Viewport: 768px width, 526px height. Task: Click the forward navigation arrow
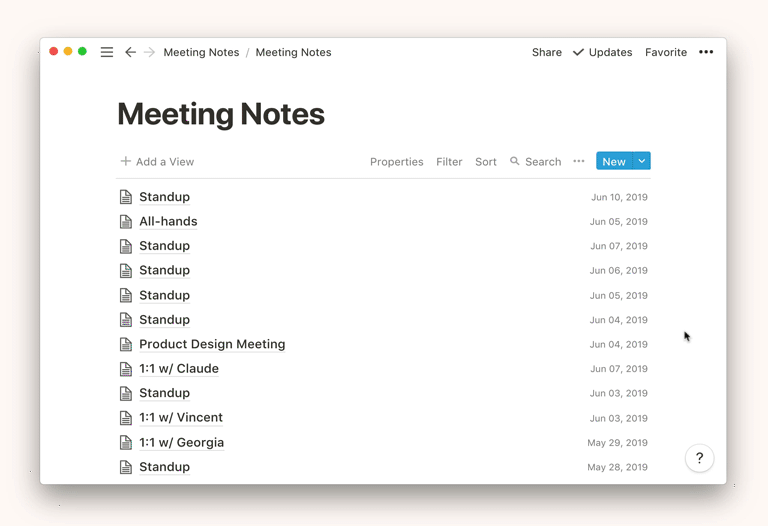150,52
